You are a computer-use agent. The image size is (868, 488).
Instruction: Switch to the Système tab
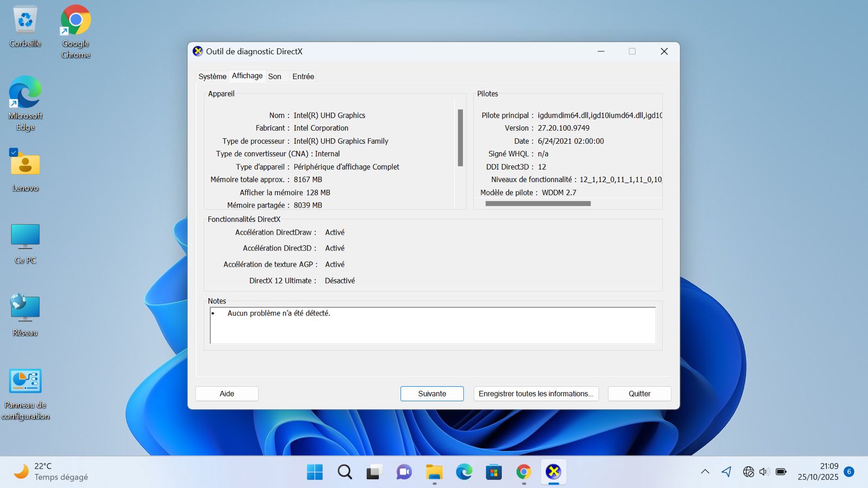(212, 76)
